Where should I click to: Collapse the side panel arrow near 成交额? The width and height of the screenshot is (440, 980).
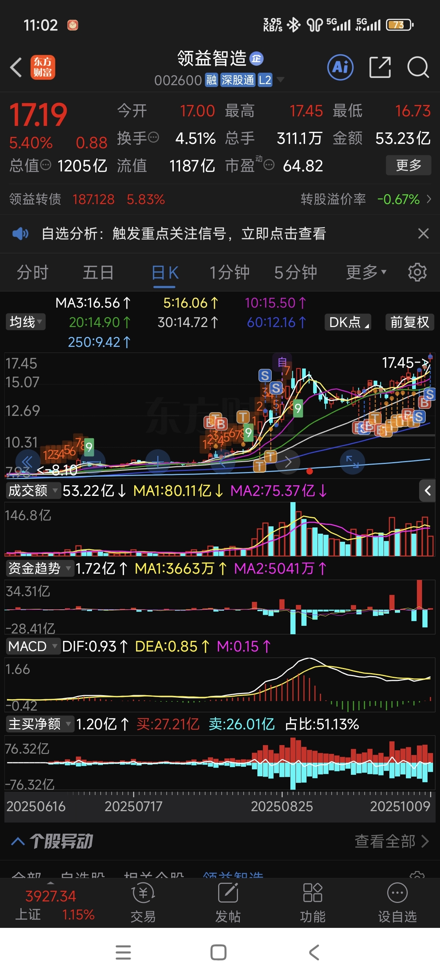point(428,491)
